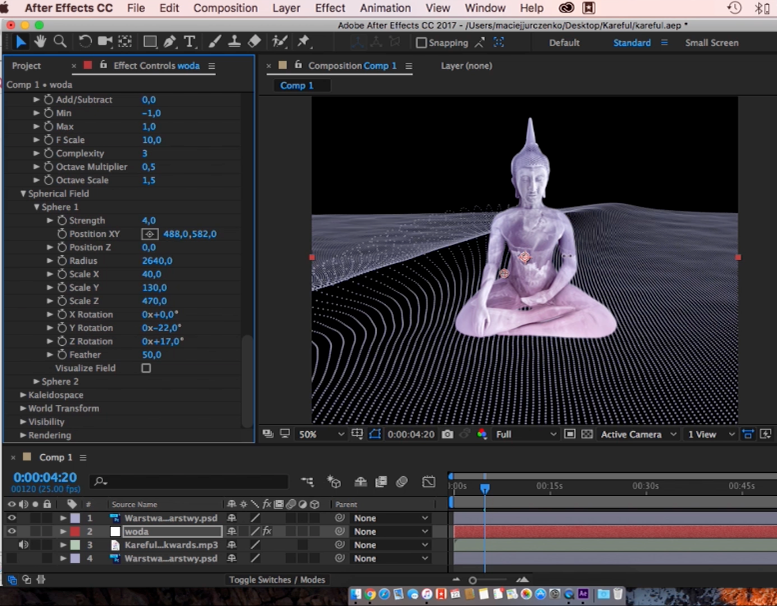Mute audio of Kareful mp3 layer

pyautogui.click(x=23, y=545)
